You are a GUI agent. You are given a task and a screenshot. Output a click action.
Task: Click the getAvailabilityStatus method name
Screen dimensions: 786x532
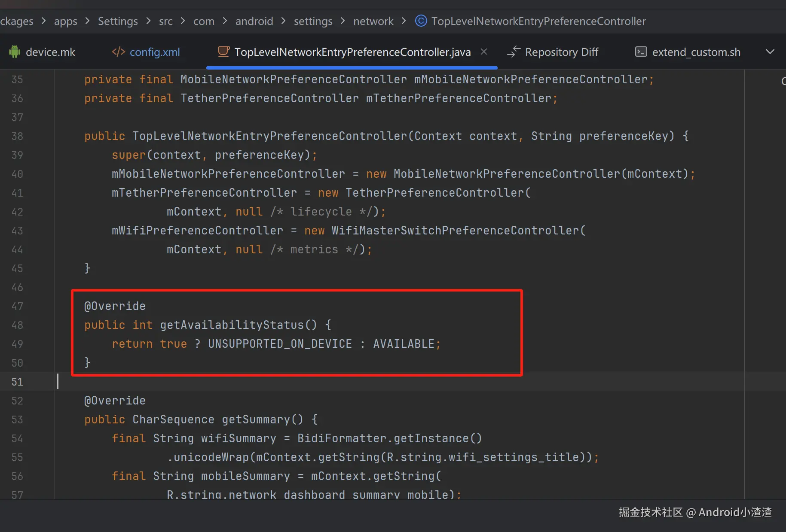click(x=232, y=325)
